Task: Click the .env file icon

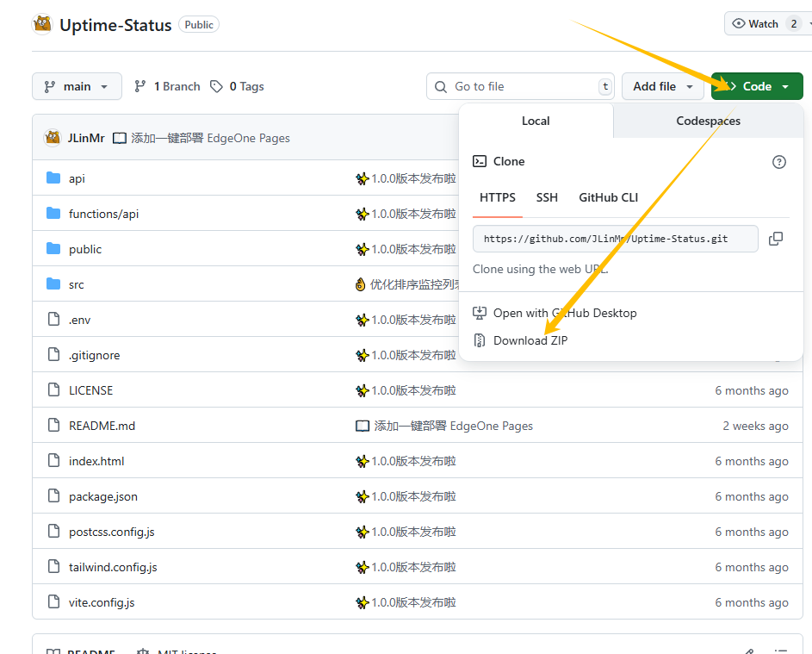Action: (53, 319)
